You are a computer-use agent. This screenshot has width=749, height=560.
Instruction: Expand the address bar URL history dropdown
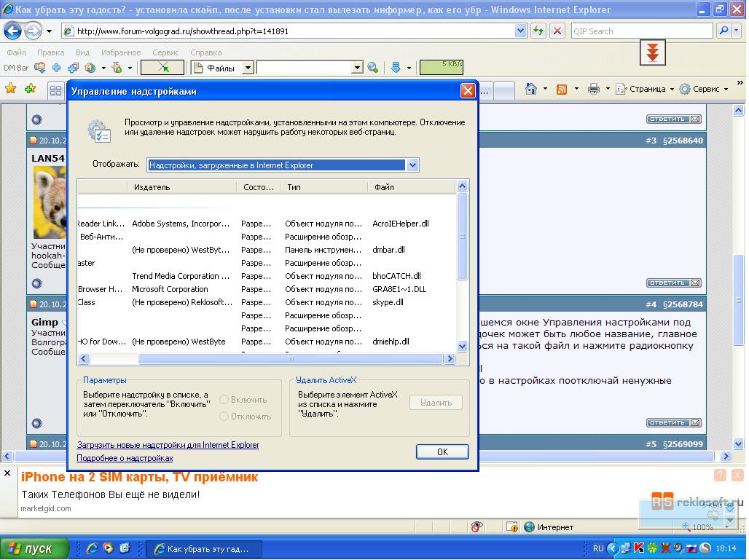tap(520, 31)
